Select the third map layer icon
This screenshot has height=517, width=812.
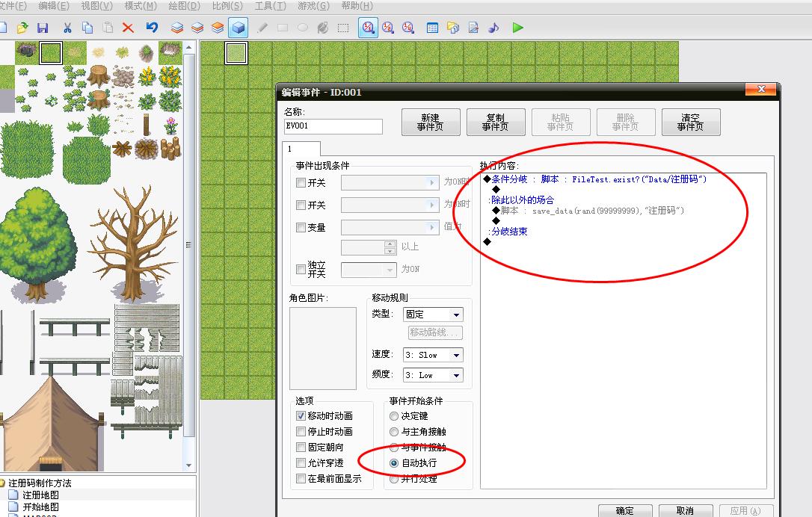(218, 28)
